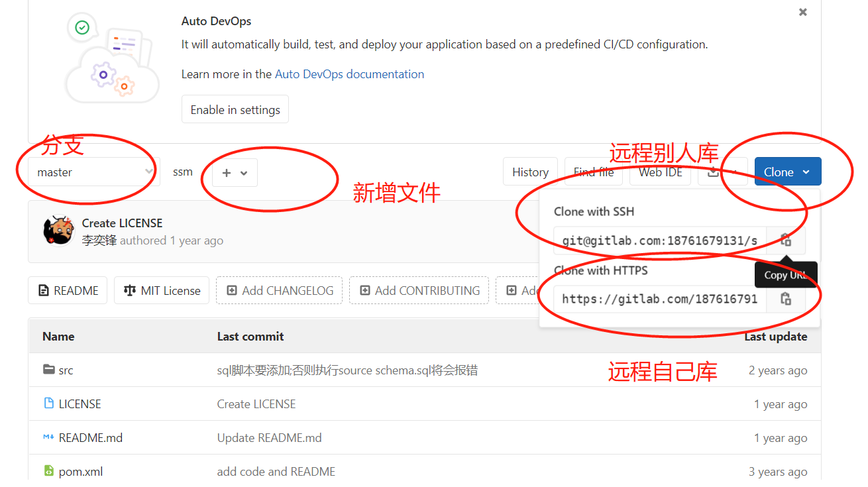This screenshot has height=487, width=868.
Task: Open commit message add code and README
Action: click(276, 472)
